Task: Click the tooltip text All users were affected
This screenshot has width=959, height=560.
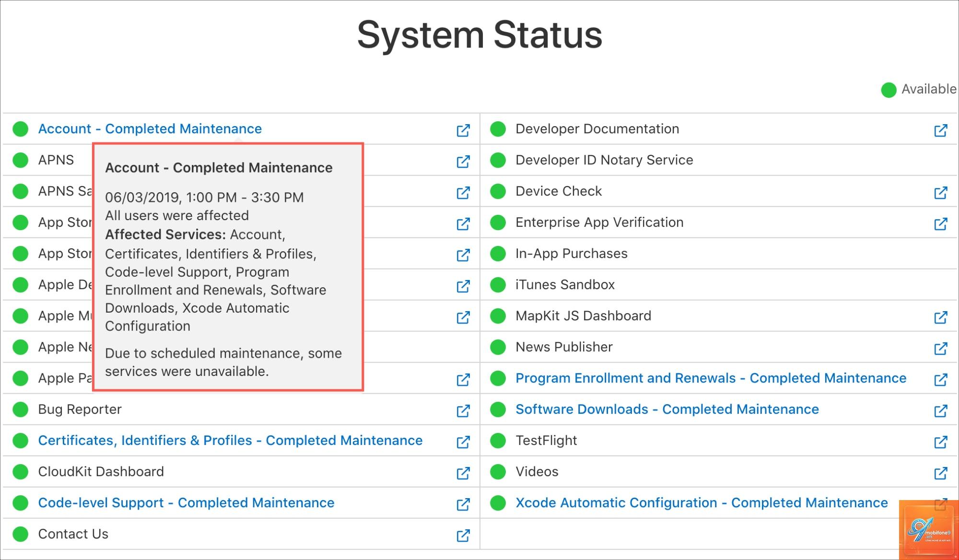Action: [177, 216]
